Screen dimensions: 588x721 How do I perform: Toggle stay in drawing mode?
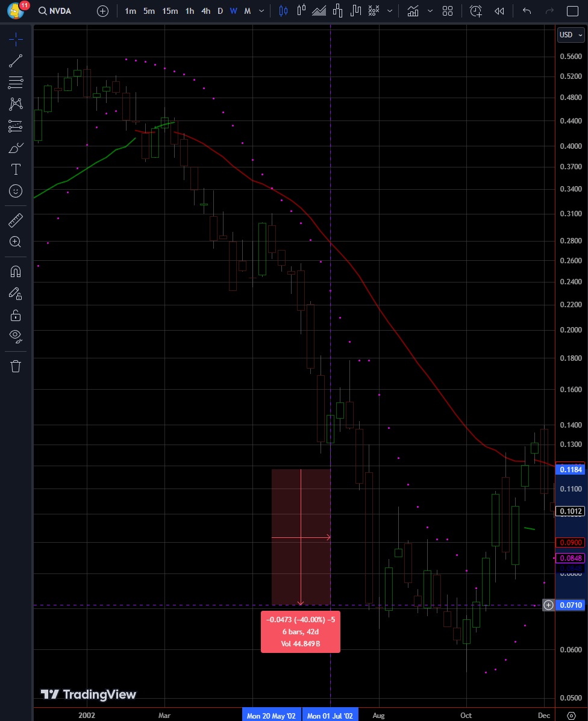tap(16, 293)
